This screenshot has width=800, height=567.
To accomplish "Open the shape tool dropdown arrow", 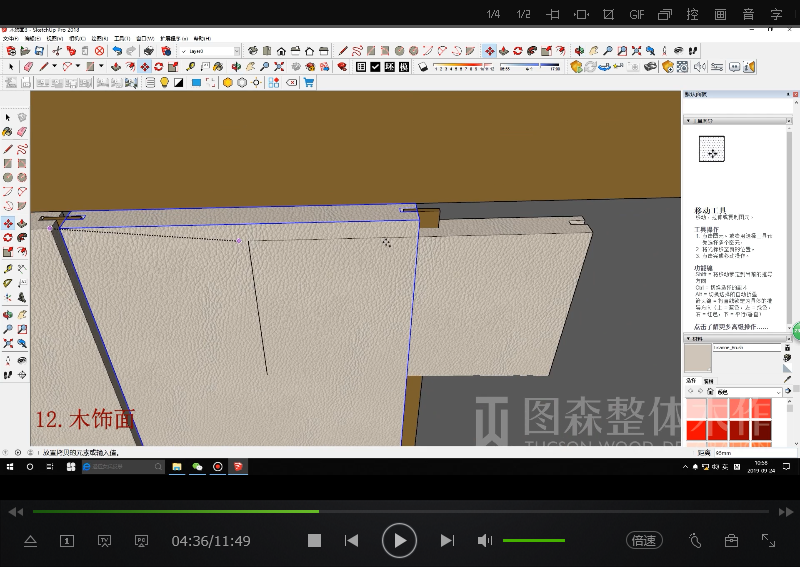I will pyautogui.click(x=103, y=67).
